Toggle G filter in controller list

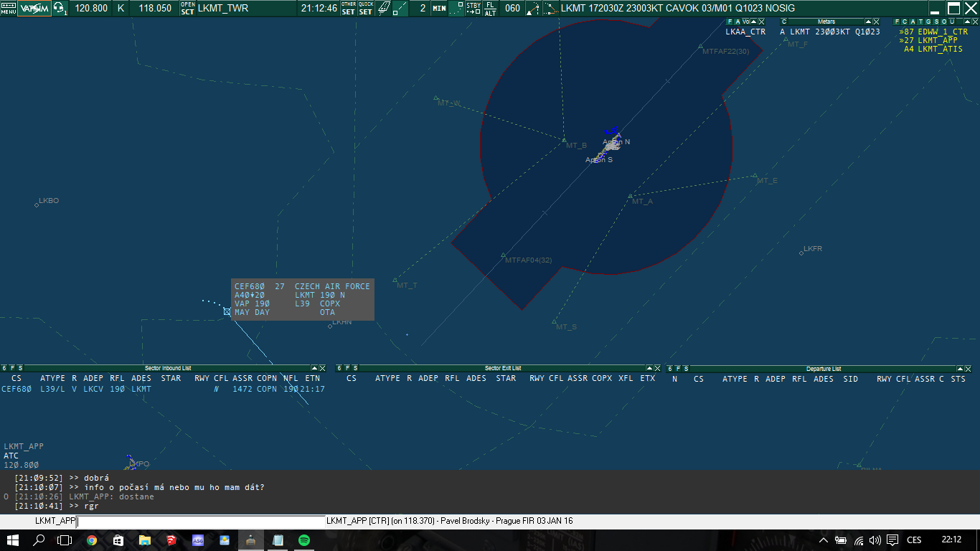pos(928,22)
